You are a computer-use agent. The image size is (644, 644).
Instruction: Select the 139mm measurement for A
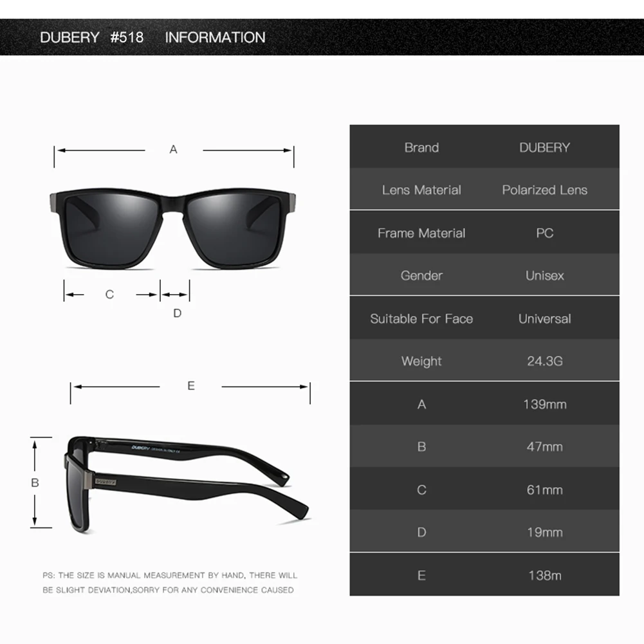tap(545, 404)
